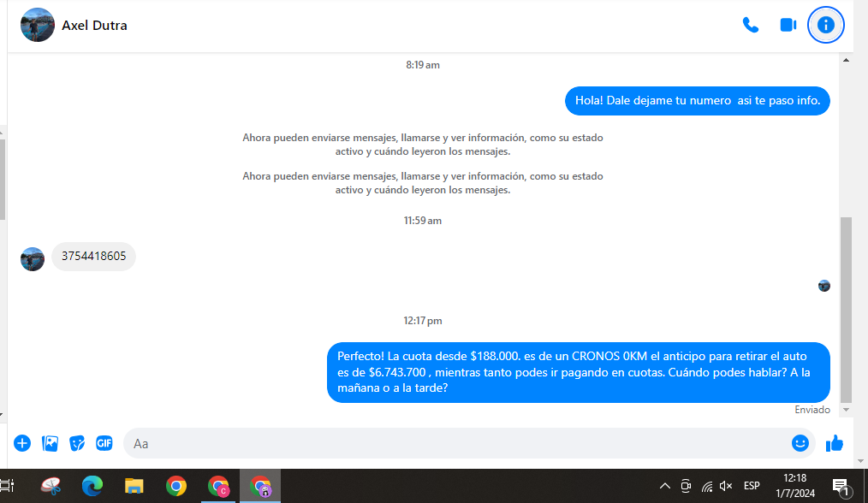Open the conversation information panel

pyautogui.click(x=825, y=25)
